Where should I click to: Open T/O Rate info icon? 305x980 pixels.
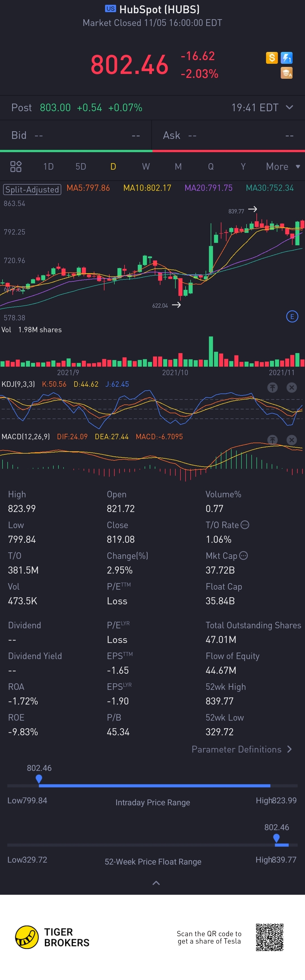(x=245, y=525)
